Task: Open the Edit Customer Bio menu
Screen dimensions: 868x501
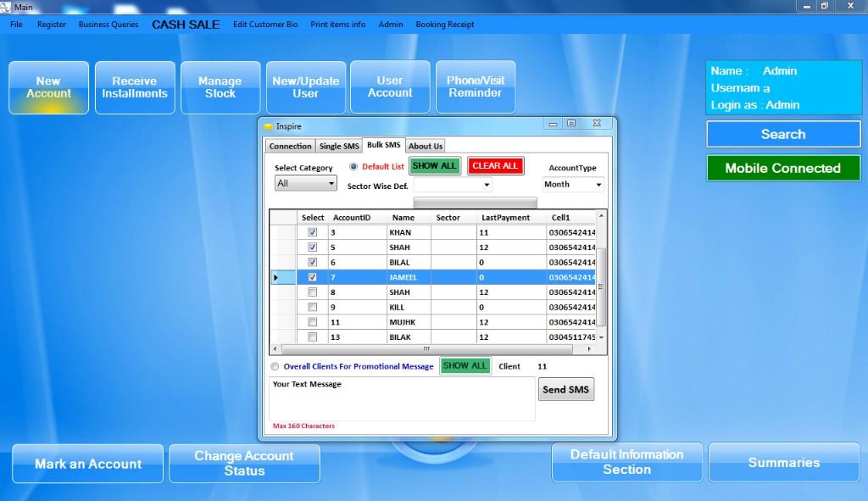Action: [x=265, y=25]
